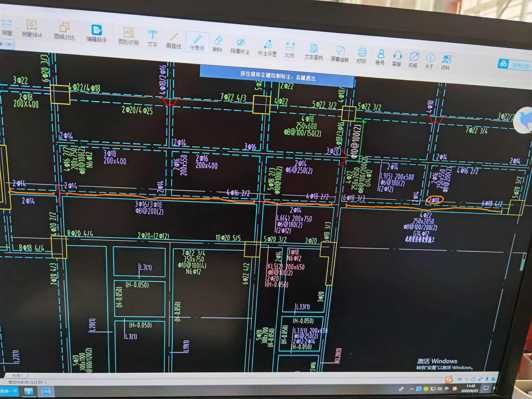Click the L9(5) 200x500 beam label
The image size is (532, 399).
(397, 177)
